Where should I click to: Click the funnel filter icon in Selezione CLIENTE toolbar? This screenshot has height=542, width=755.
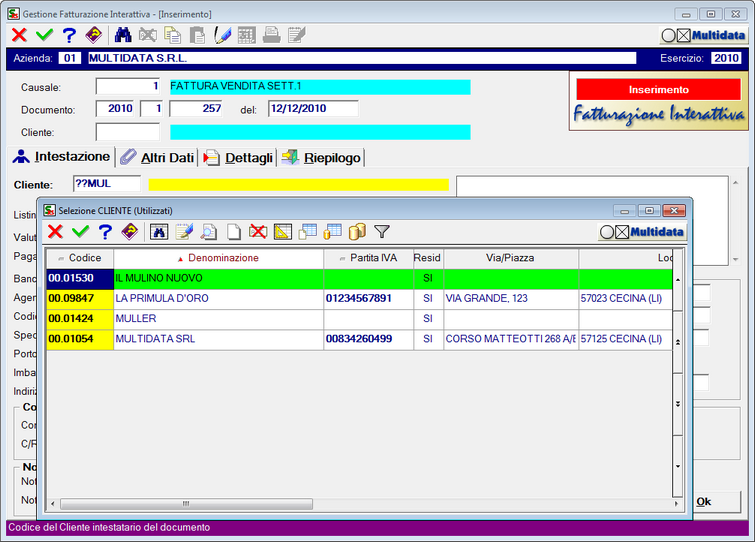point(382,232)
